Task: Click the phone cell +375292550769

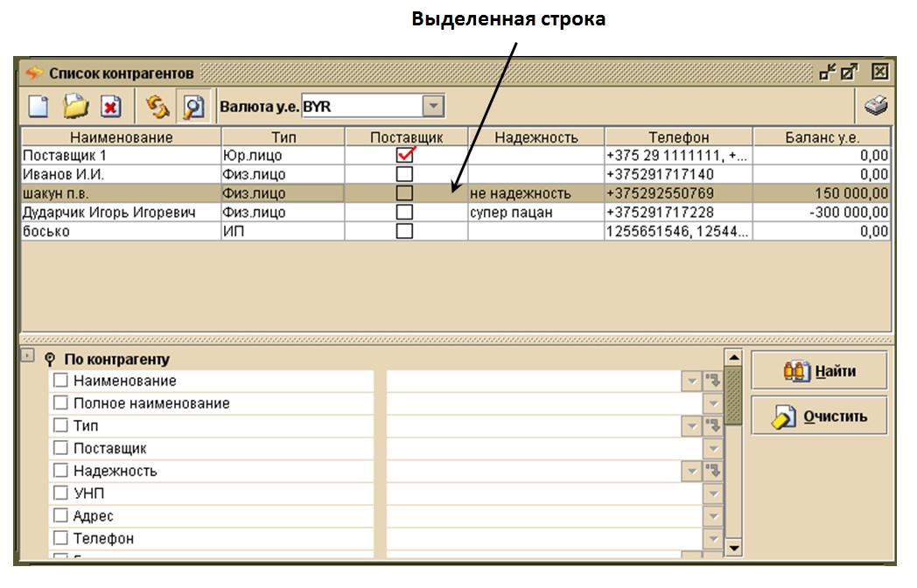Action: pos(678,193)
